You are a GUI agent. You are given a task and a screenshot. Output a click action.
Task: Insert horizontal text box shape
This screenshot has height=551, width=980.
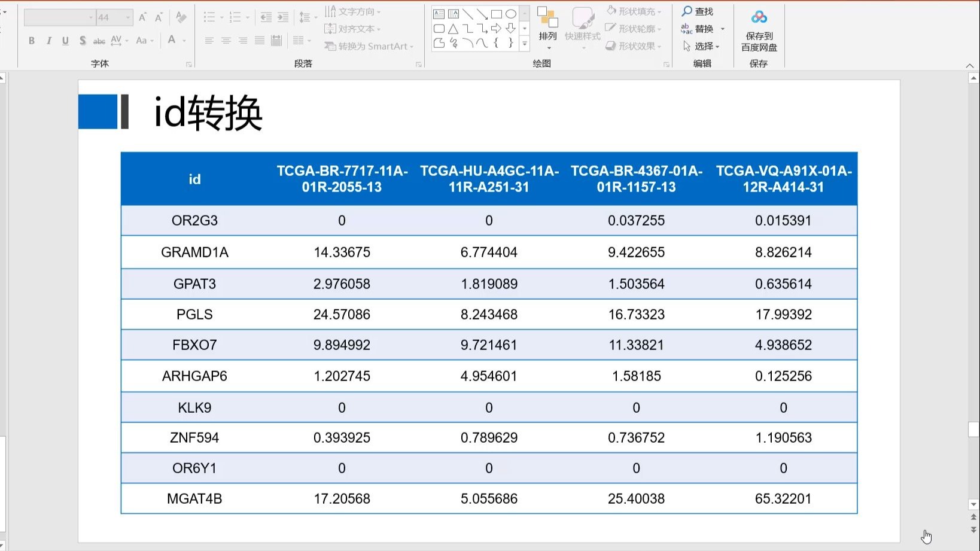pos(439,14)
